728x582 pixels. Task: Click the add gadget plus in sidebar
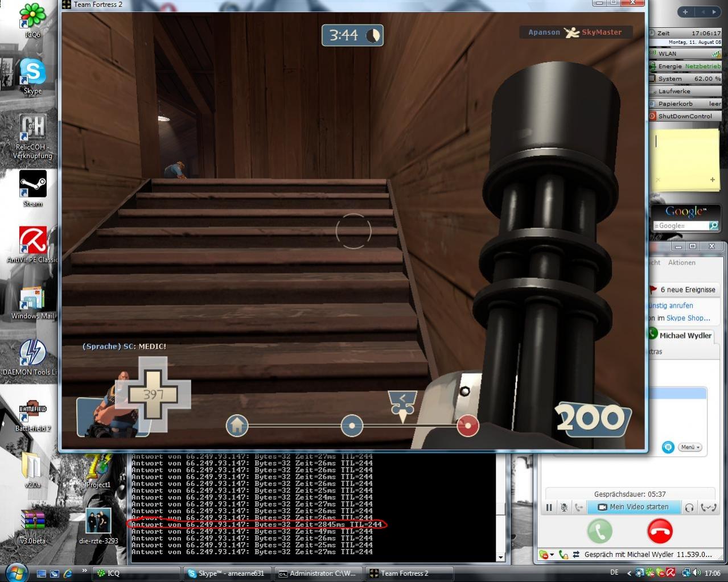click(685, 11)
